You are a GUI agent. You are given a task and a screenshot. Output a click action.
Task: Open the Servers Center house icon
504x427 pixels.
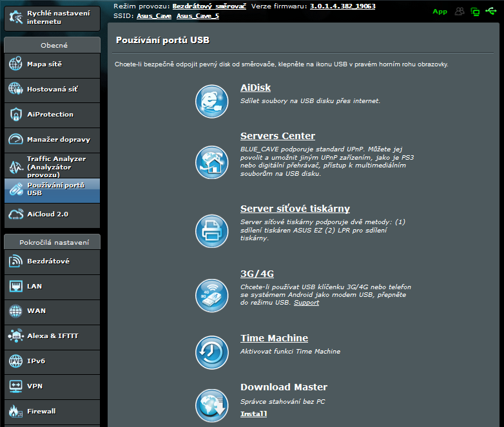pos(211,161)
